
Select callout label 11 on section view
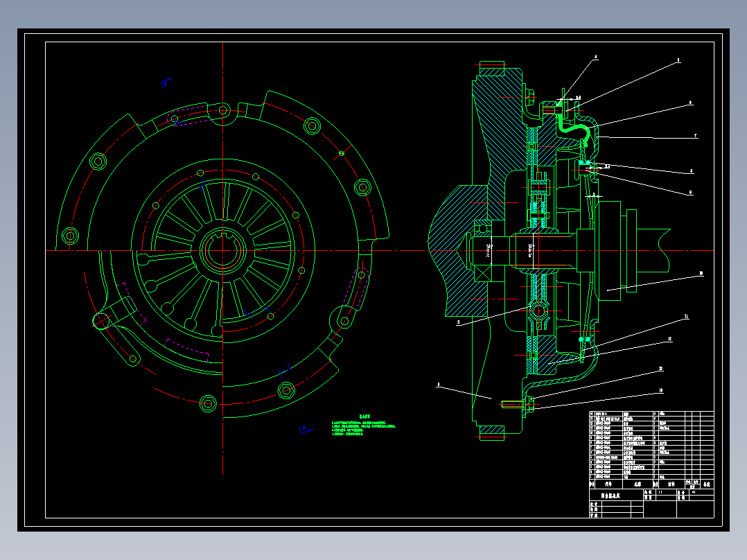[687, 317]
